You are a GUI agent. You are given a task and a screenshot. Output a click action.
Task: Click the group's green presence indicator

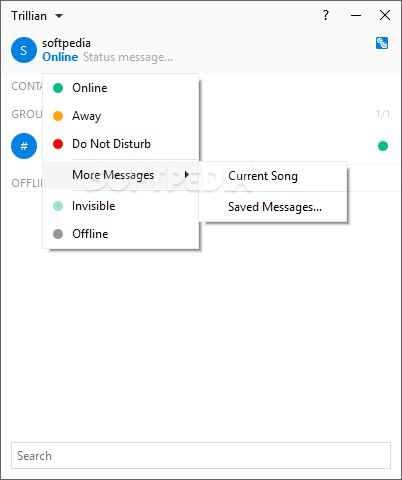[383, 146]
